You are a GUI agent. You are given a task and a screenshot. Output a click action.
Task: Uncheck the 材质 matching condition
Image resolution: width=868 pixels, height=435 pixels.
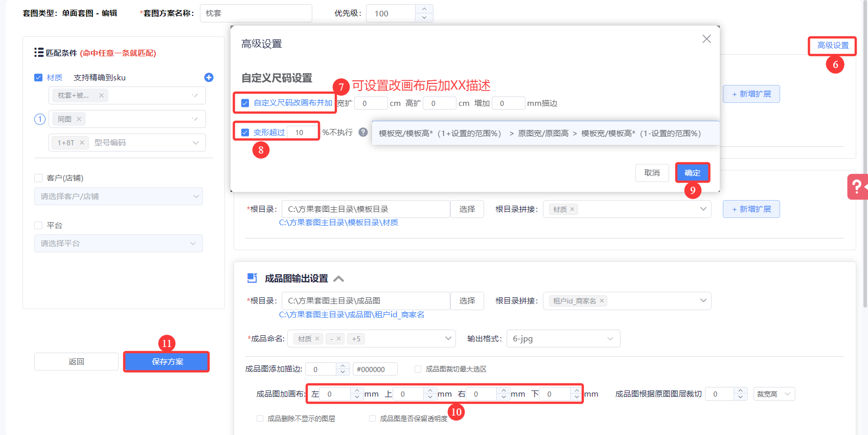[x=38, y=78]
